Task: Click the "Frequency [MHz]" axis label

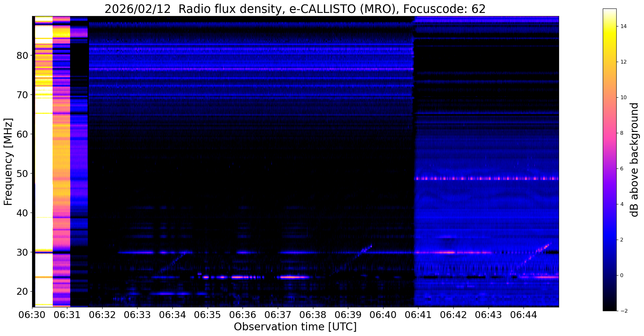Action: click(8, 162)
